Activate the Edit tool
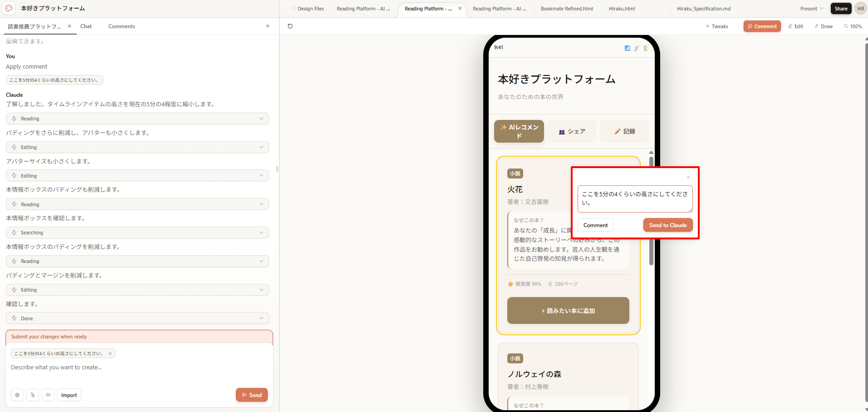Viewport: 868px width, 412px height. (x=796, y=26)
